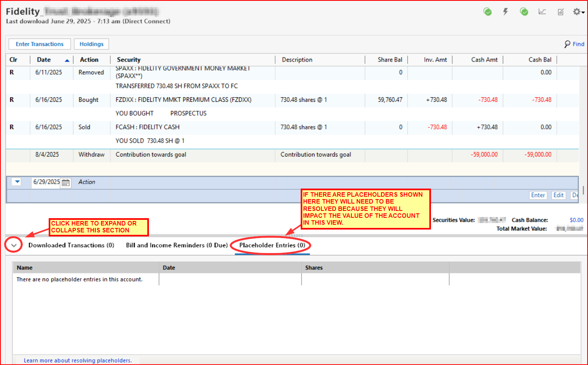
Task: Open the line chart performance icon
Action: click(542, 12)
